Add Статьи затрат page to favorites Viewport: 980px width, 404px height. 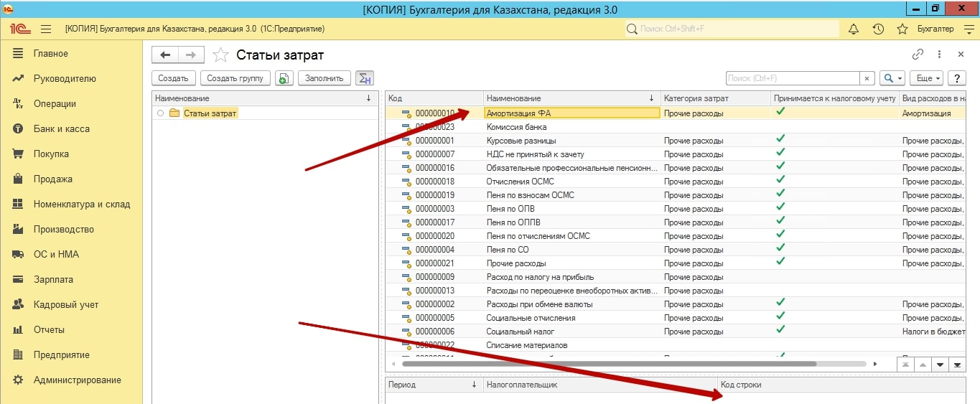[221, 55]
